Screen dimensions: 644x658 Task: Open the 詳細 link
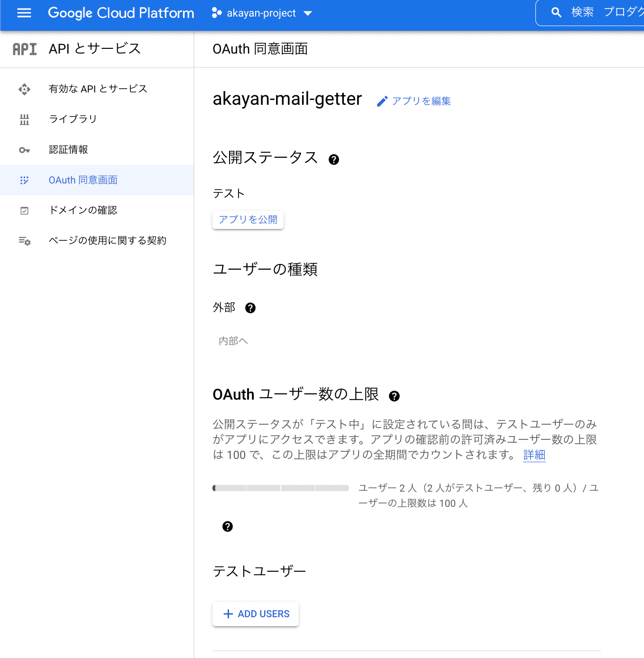tap(534, 455)
